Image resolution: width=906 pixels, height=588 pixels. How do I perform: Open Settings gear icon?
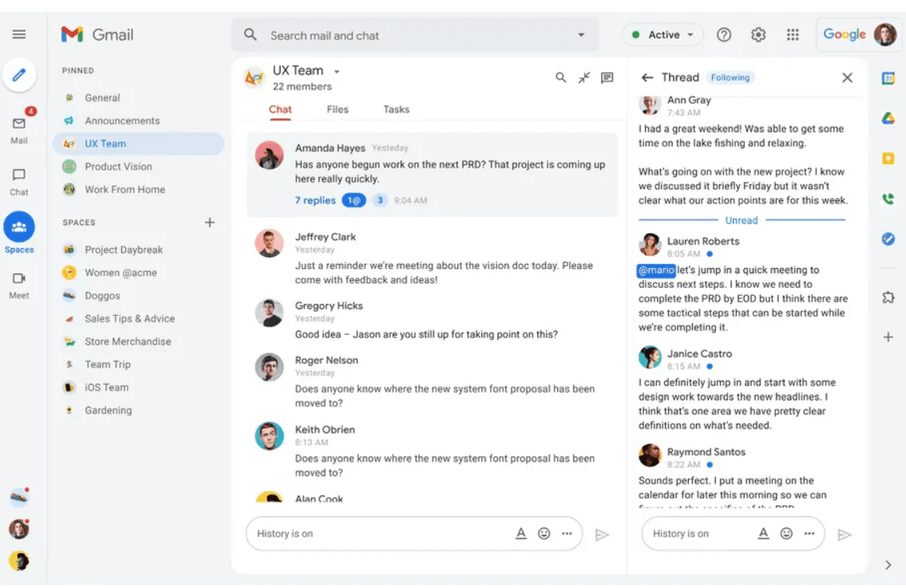758,34
